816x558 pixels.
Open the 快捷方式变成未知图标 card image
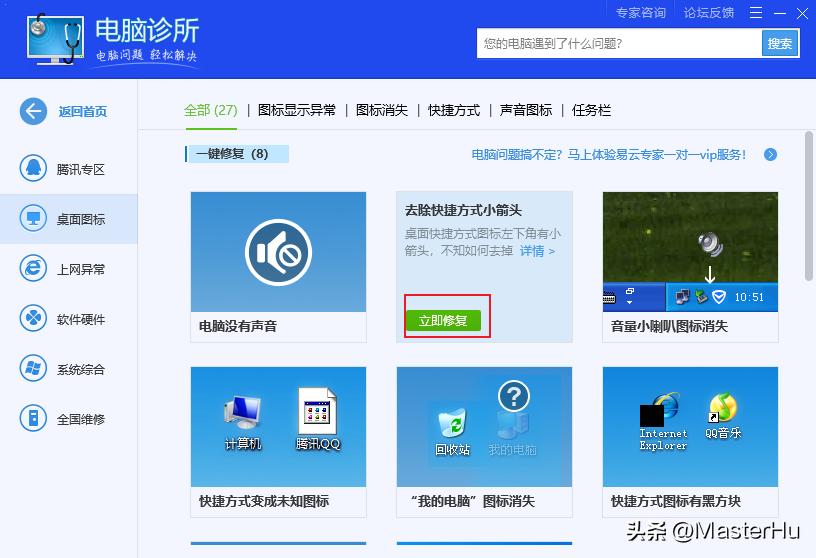pyautogui.click(x=278, y=427)
